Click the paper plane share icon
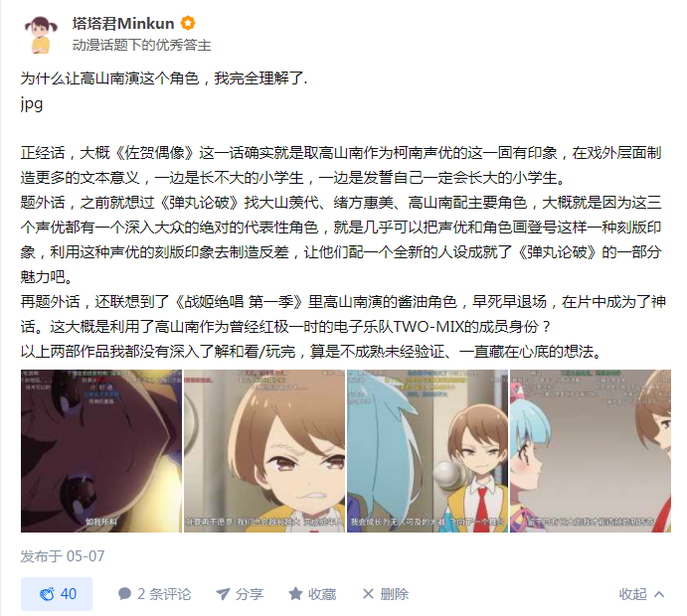Viewport: 687px width, 616px height. 223,594
